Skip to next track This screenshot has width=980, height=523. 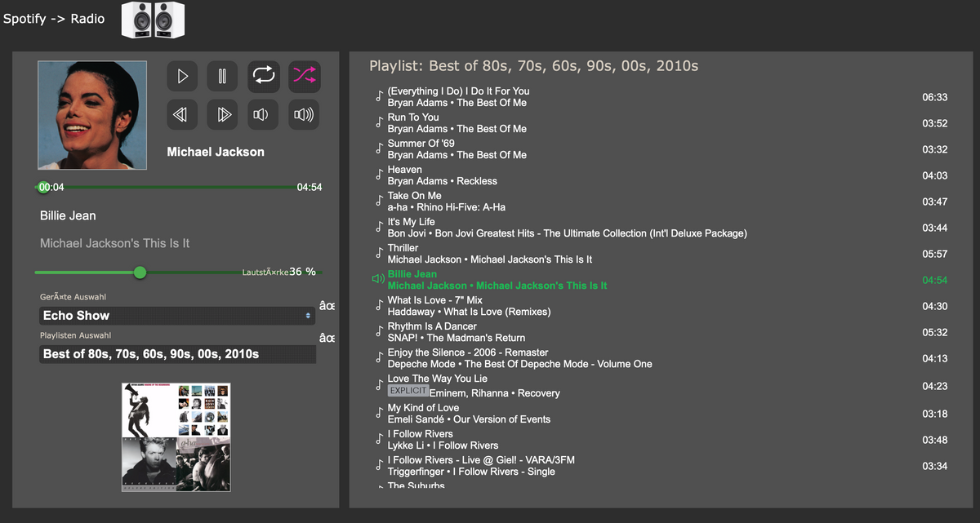[221, 115]
